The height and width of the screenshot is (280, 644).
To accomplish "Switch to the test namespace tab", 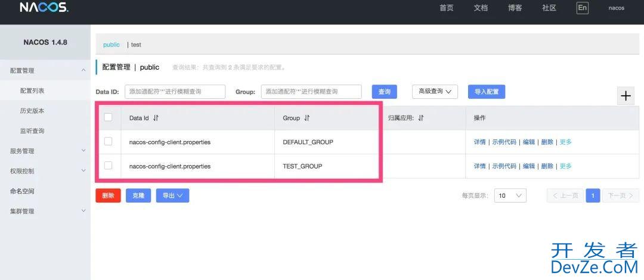I will [136, 45].
